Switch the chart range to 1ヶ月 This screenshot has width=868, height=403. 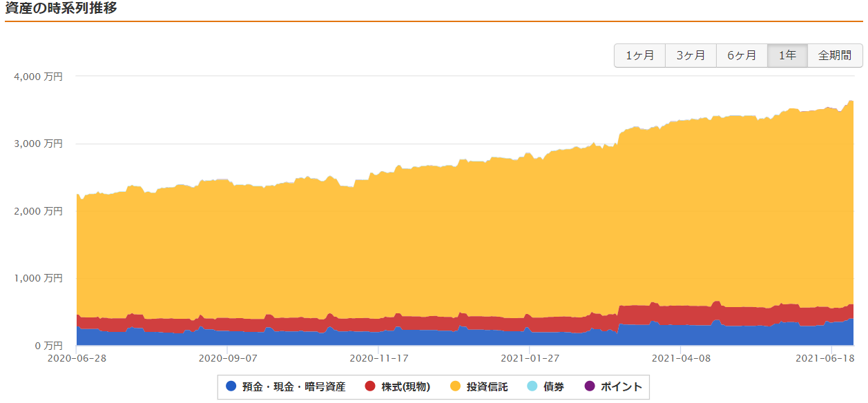(x=639, y=56)
